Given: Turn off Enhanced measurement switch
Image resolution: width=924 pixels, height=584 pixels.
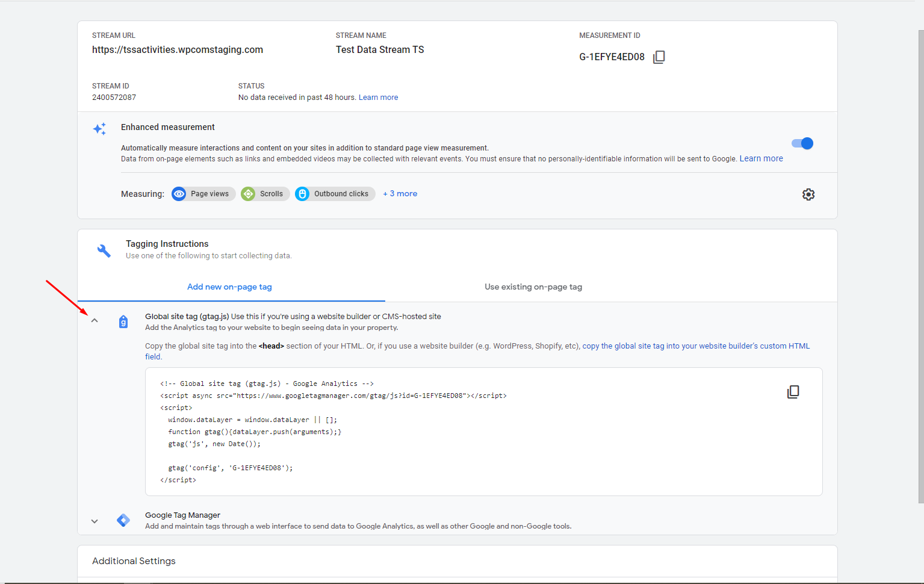Looking at the screenshot, I should point(802,143).
